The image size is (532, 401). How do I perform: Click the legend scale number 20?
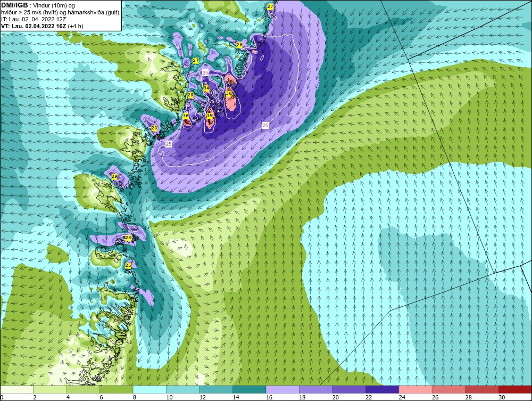click(x=336, y=397)
